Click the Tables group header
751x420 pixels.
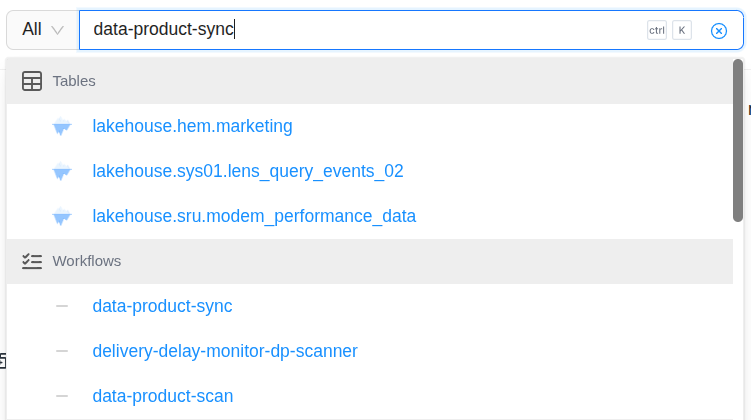pyautogui.click(x=370, y=81)
